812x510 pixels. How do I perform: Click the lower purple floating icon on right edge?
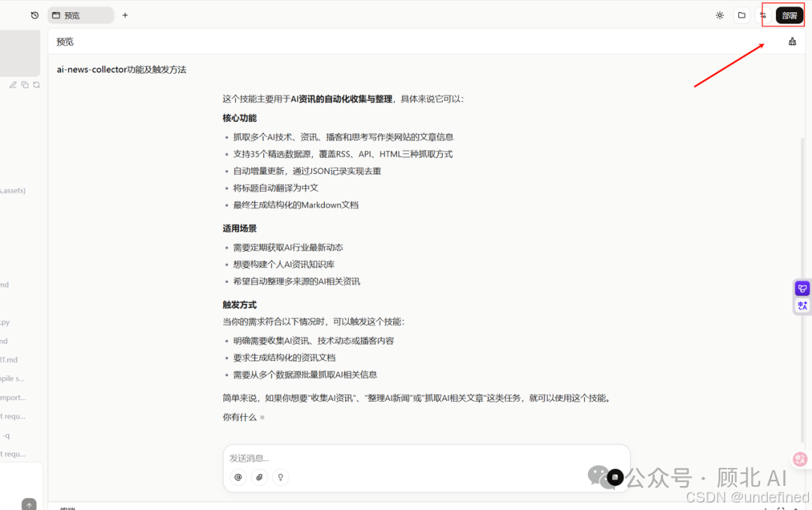coord(801,305)
